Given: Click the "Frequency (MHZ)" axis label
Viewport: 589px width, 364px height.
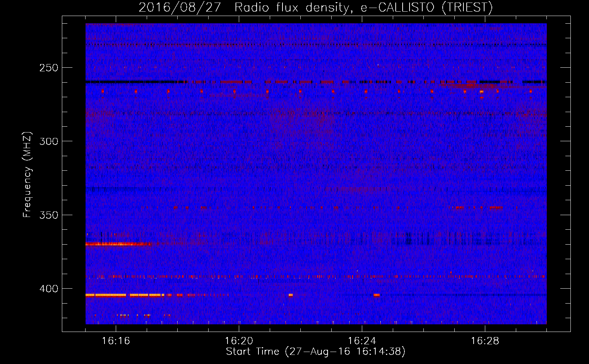Looking at the screenshot, I should pos(27,174).
